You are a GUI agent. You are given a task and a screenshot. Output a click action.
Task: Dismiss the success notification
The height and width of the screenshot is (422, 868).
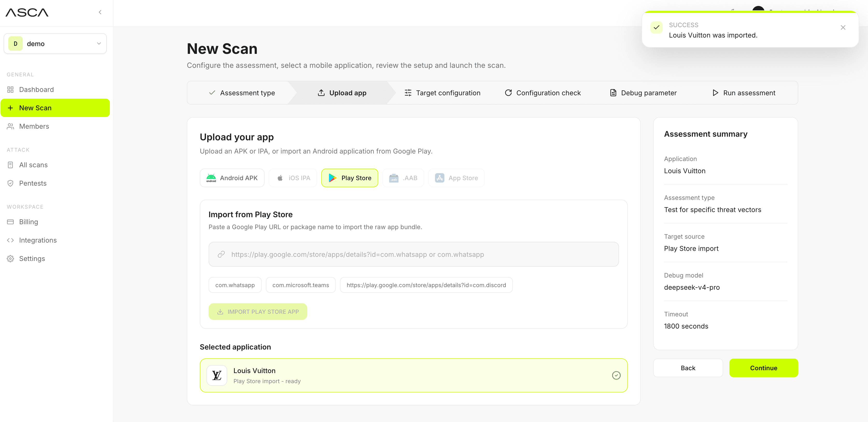[x=843, y=28]
